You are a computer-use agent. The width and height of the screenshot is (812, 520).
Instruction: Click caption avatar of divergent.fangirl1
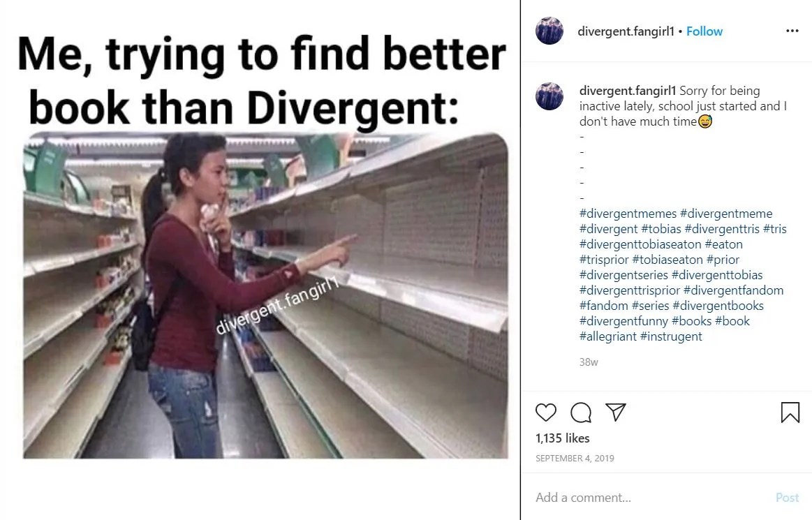click(549, 96)
